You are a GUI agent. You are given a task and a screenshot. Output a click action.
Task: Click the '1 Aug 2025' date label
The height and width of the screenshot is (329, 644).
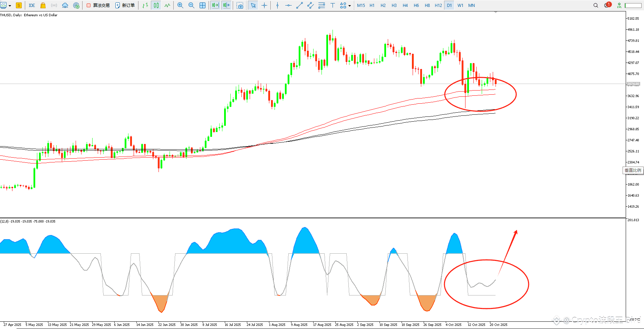point(277,325)
